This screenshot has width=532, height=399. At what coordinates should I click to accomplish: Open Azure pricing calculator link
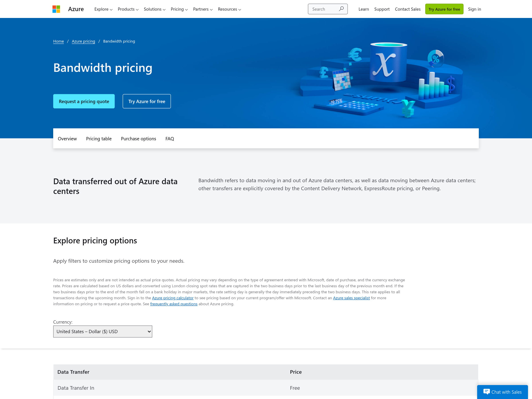(173, 298)
